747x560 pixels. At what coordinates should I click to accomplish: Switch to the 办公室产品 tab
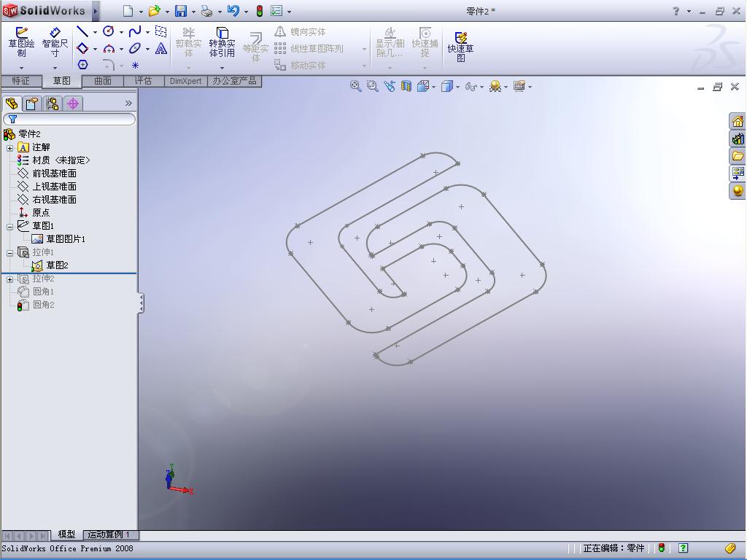(x=234, y=81)
